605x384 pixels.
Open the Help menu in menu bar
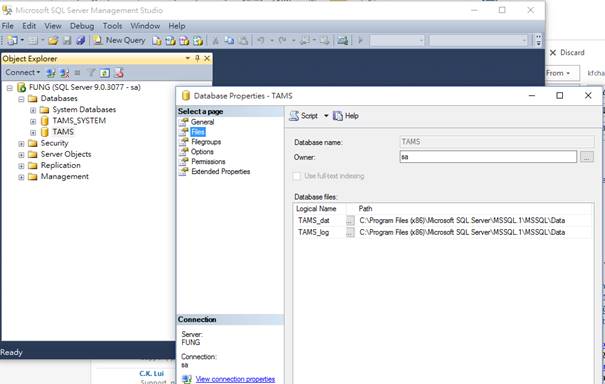click(177, 26)
